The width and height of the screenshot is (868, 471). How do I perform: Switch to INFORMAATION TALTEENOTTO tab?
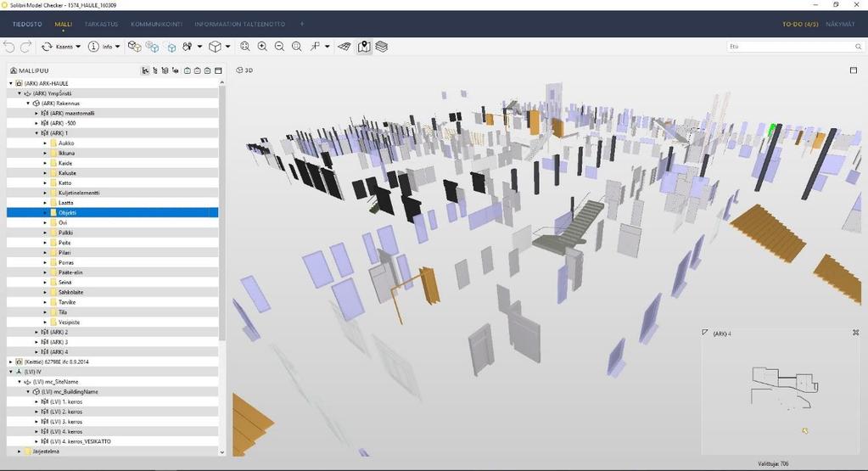(x=239, y=25)
